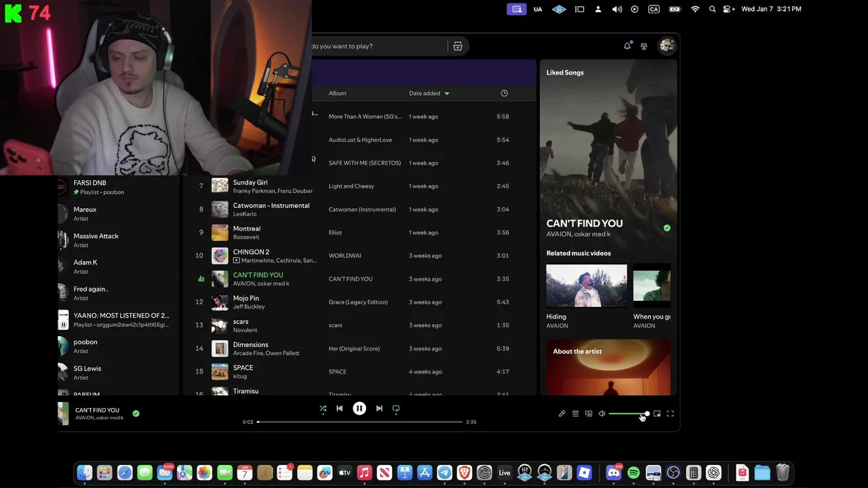
Task: Open Hiding music video thumbnail
Action: coord(587,285)
